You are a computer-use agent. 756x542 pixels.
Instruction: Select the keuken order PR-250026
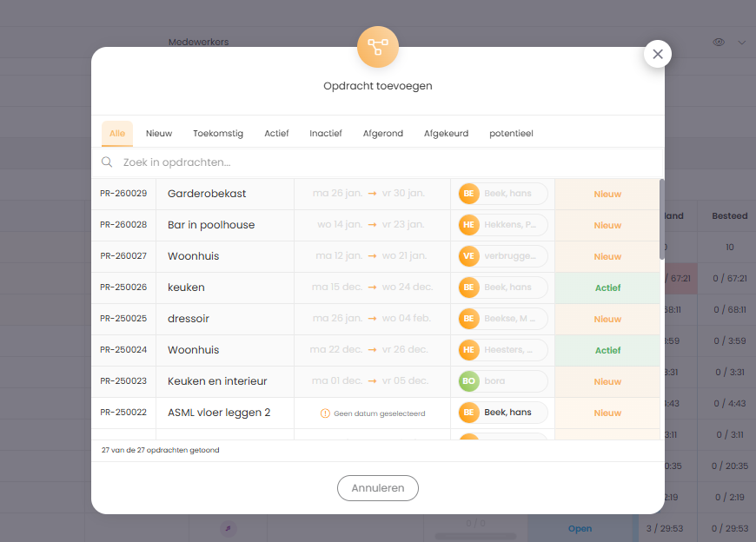click(186, 288)
